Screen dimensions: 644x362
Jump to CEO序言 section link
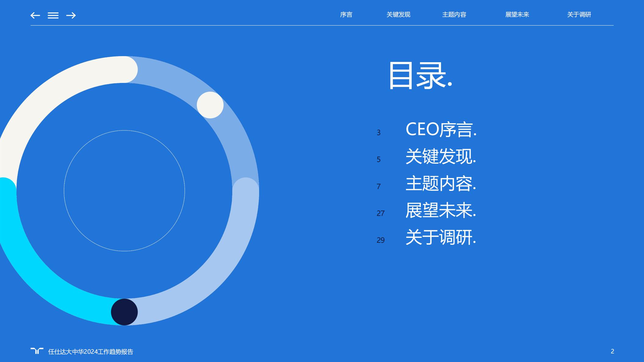click(441, 129)
